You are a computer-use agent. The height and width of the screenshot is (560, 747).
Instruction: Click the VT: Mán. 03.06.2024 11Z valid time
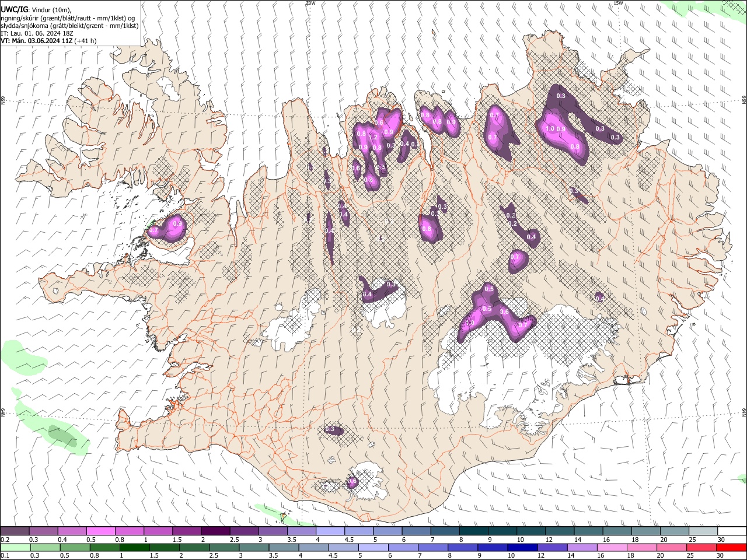[48, 41]
